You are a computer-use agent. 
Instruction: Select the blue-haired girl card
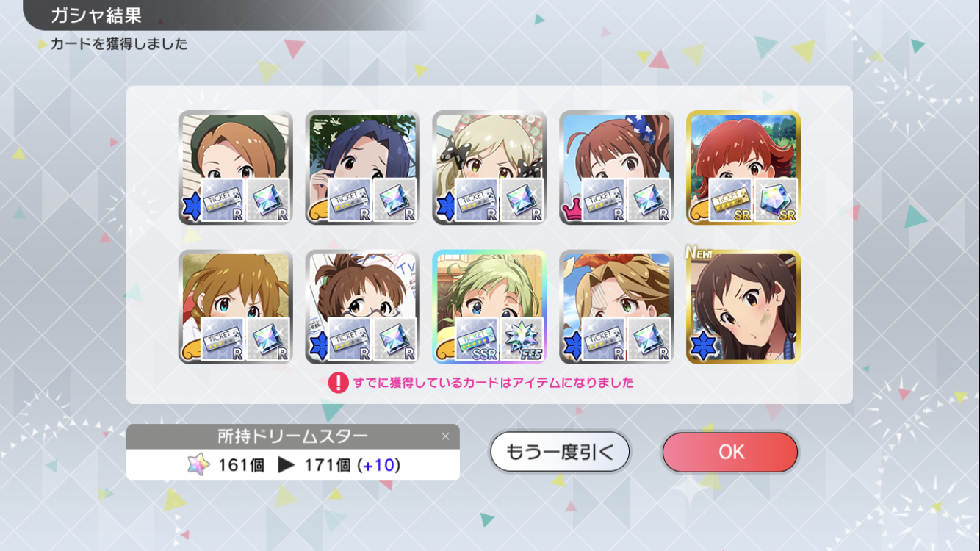362,168
